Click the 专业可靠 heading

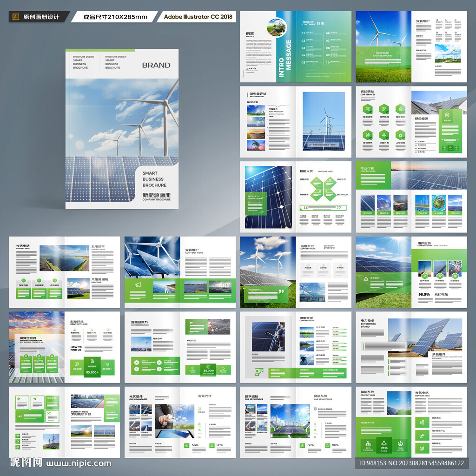[x=367, y=168]
